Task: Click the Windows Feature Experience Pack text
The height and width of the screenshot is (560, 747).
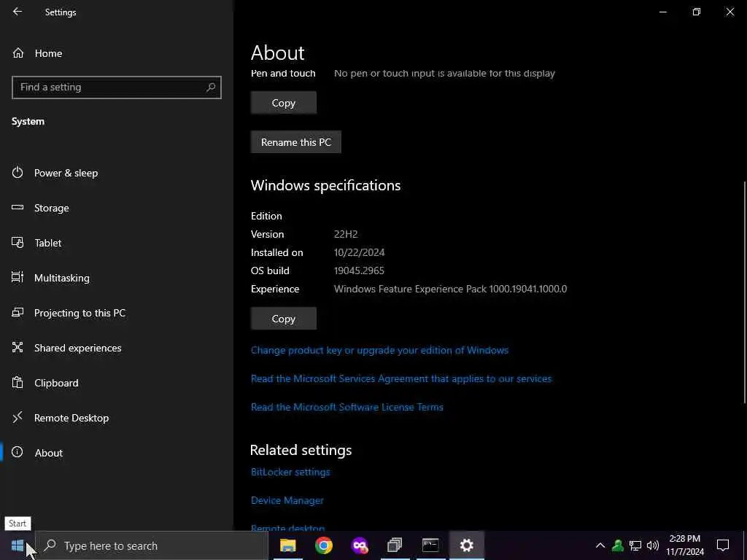Action: [450, 289]
